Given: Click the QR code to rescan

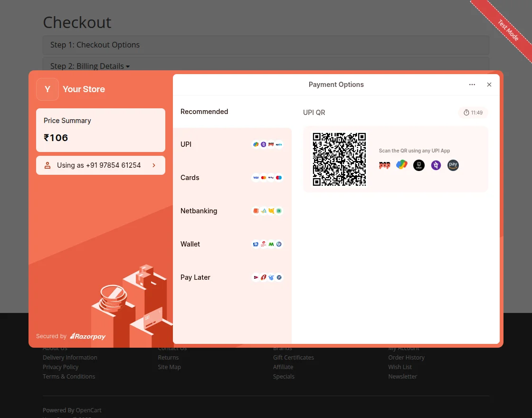Looking at the screenshot, I should pos(339,159).
